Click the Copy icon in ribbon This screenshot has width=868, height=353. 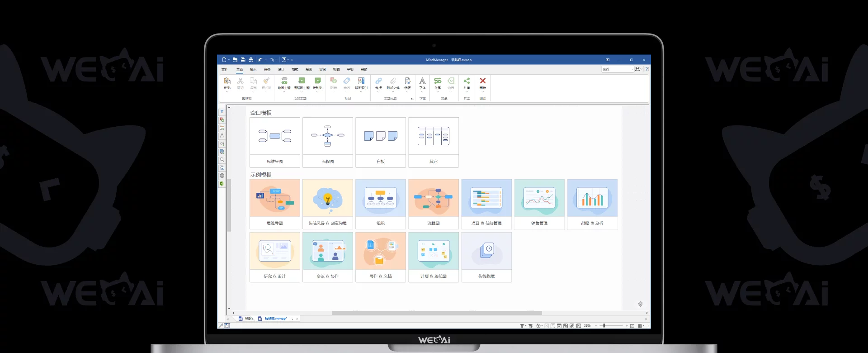coord(254,81)
